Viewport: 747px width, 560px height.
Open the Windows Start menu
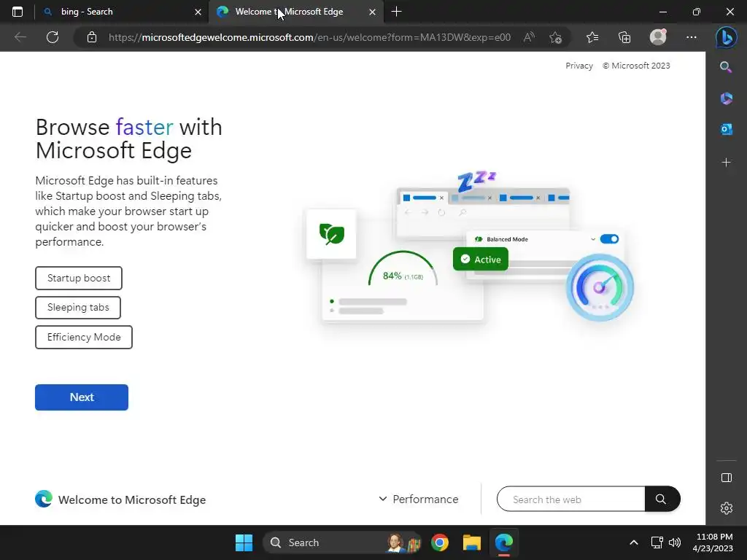[244, 542]
